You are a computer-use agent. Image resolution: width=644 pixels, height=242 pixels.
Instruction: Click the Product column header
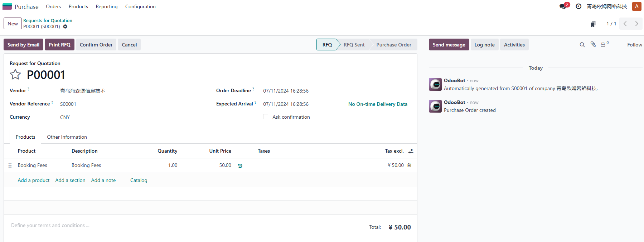26,151
